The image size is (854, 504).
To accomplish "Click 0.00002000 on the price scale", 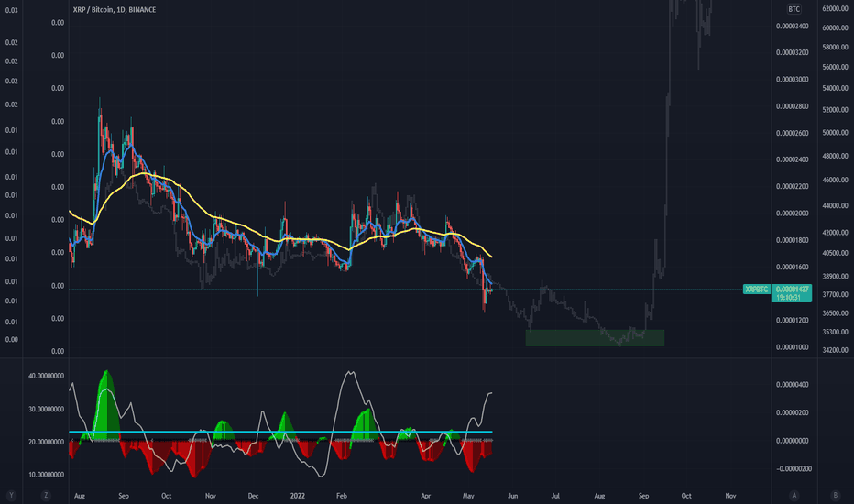I will click(x=792, y=213).
